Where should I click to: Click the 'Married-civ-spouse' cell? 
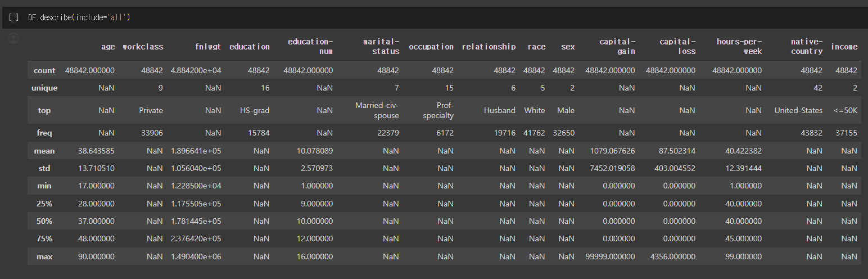pyautogui.click(x=377, y=110)
